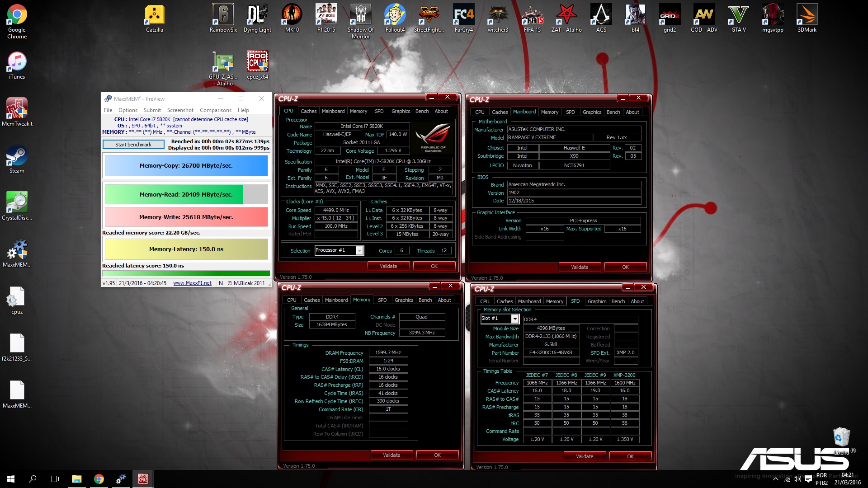Open the Windows Start menu
Screen dimensions: 868x488
click(11, 479)
